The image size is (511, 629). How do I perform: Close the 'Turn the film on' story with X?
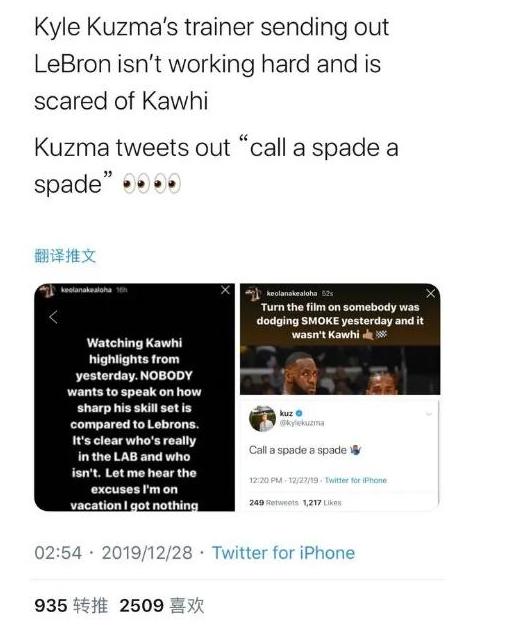tap(431, 294)
